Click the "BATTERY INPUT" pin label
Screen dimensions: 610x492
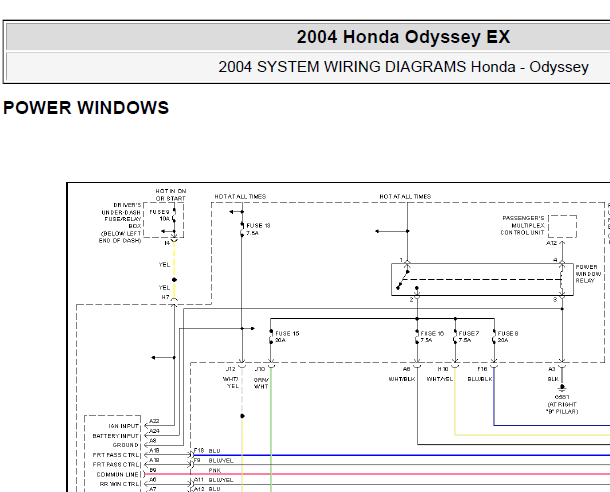pos(116,436)
